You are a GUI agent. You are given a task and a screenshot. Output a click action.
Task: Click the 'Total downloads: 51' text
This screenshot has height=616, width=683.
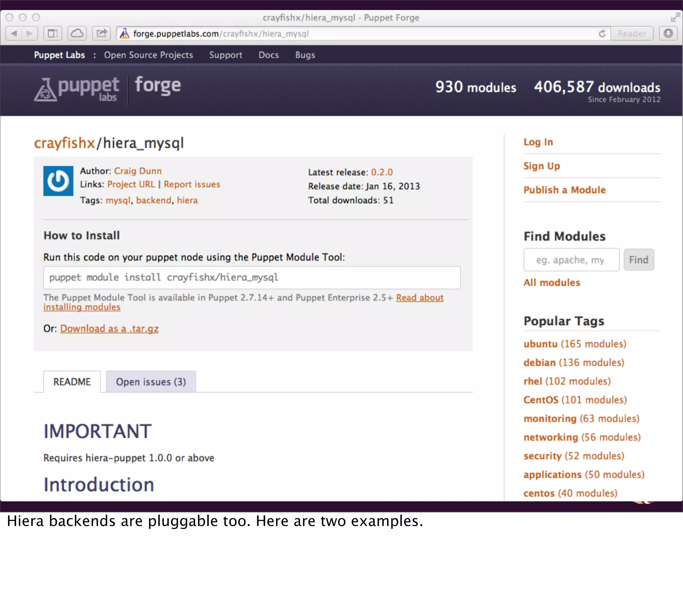tap(351, 200)
